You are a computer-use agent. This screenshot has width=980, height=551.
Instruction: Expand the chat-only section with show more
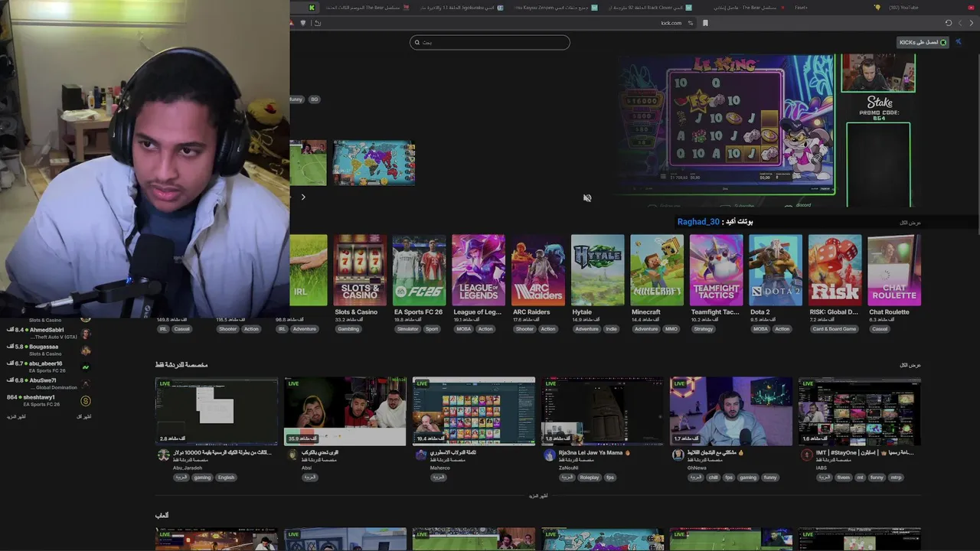click(538, 496)
